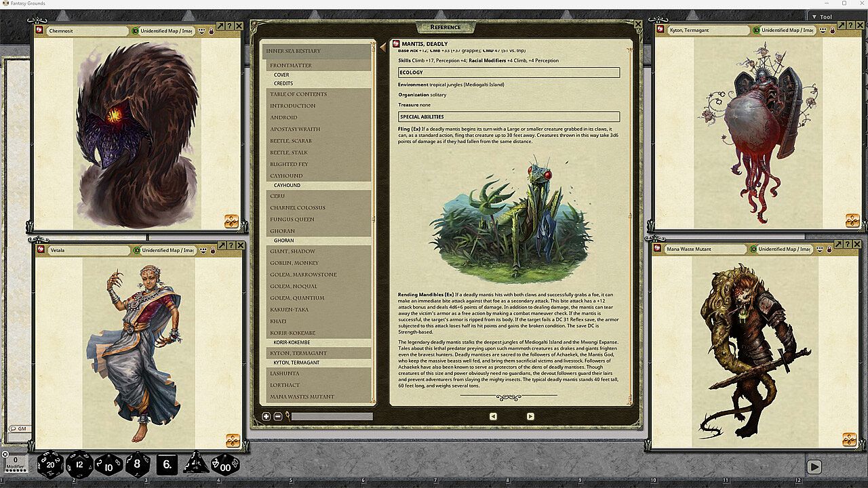868x488 pixels.
Task: Click the Vetala window link icon
Action: [41, 249]
